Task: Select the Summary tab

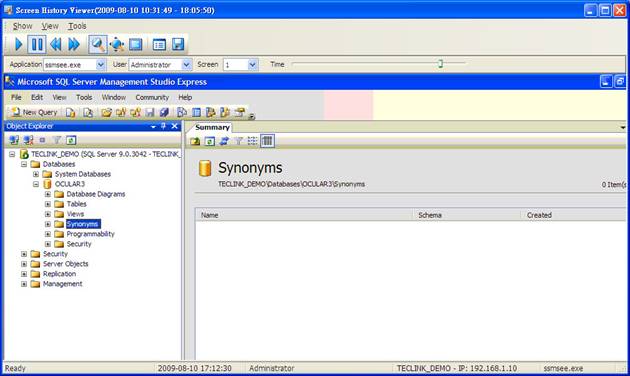Action: click(x=212, y=127)
